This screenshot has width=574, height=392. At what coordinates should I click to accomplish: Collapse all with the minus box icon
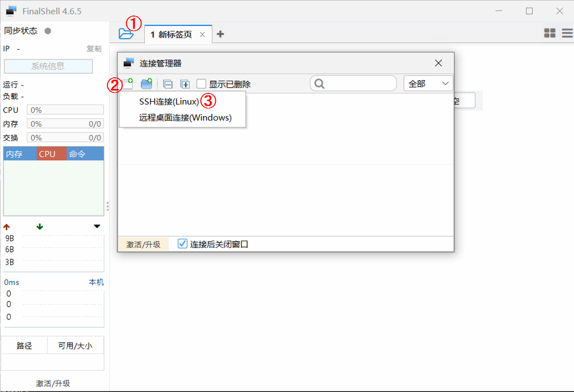[168, 85]
